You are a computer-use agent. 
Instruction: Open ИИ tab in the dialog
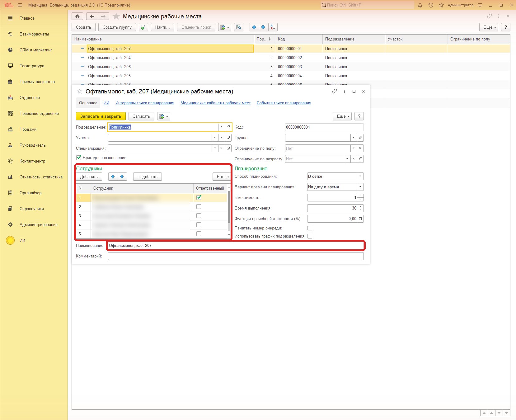click(106, 103)
